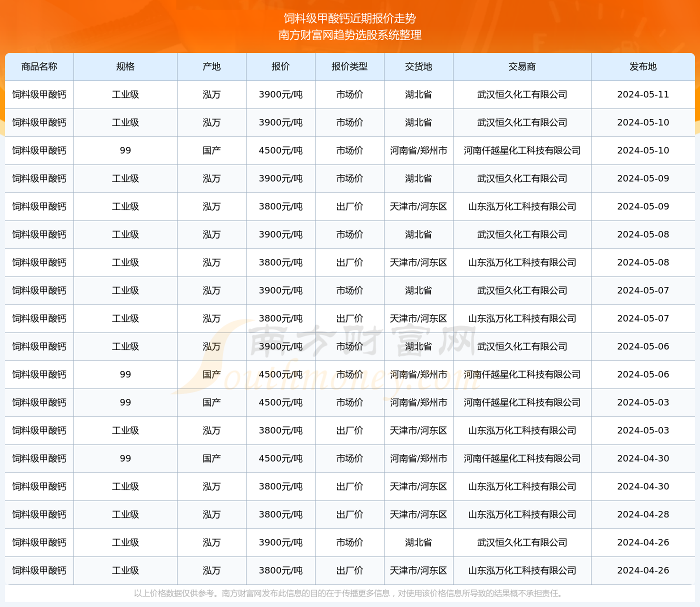Click 国产 in the 2024-04-30 row
The width and height of the screenshot is (700, 607).
click(x=211, y=458)
